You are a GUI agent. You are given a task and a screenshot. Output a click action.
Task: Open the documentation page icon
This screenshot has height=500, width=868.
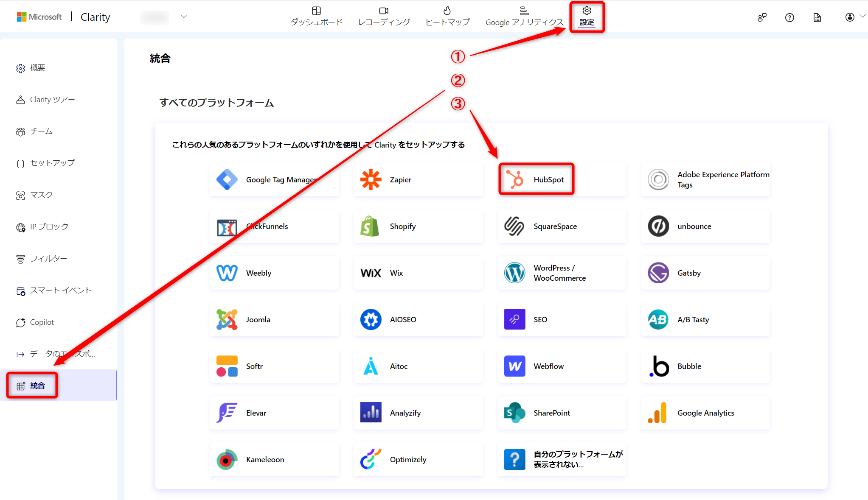[x=817, y=17]
